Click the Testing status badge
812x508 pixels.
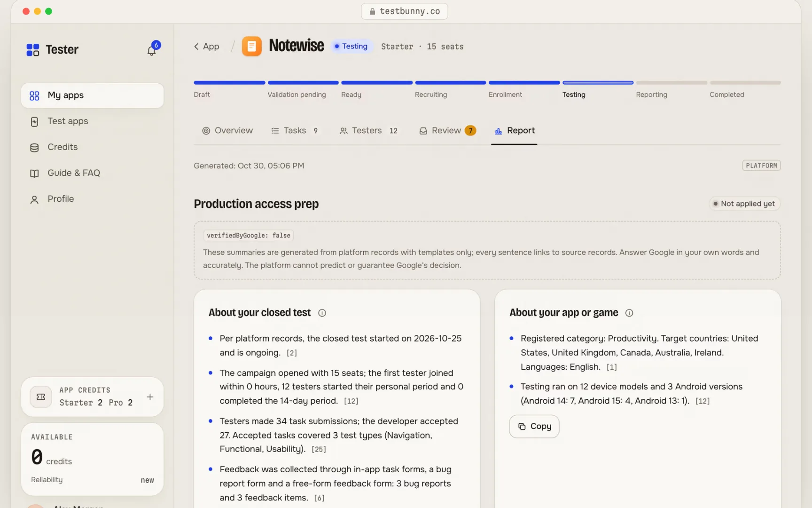coord(351,47)
